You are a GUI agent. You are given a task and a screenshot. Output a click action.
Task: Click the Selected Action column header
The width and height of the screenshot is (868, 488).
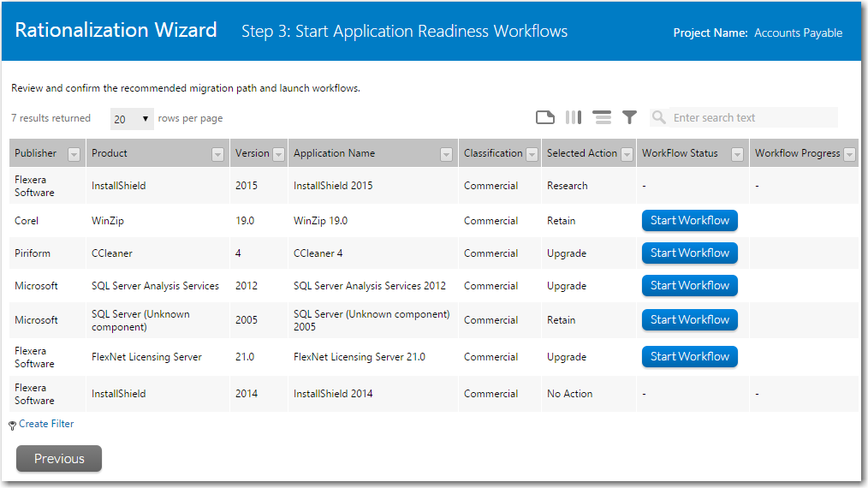pos(582,153)
